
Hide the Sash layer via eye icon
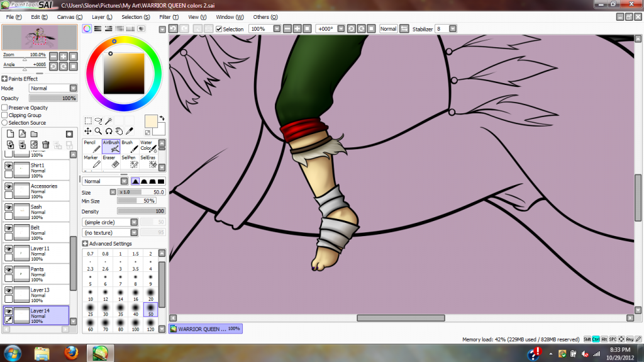pyautogui.click(x=9, y=206)
